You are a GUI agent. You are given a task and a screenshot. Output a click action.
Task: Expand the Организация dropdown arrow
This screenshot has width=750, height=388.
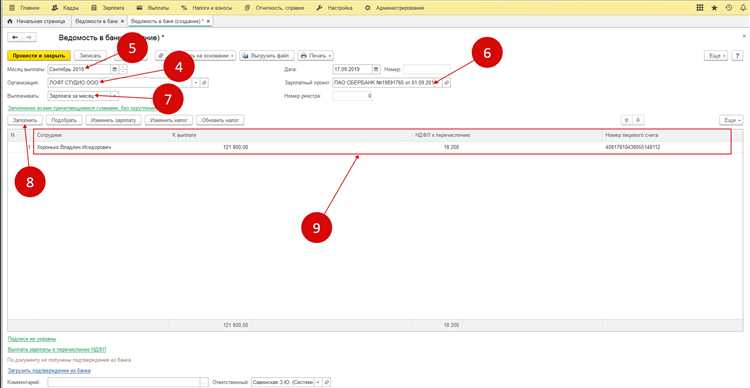196,83
